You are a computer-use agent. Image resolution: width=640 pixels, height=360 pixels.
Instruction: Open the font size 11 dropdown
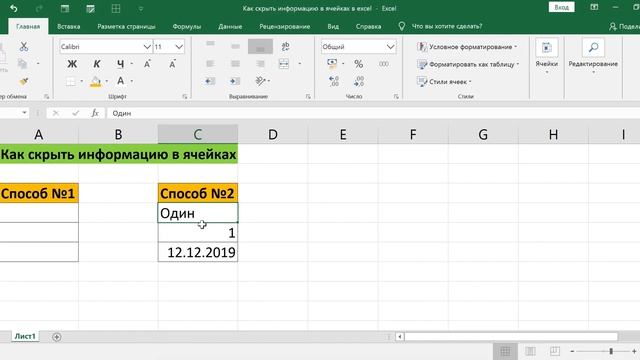[179, 47]
